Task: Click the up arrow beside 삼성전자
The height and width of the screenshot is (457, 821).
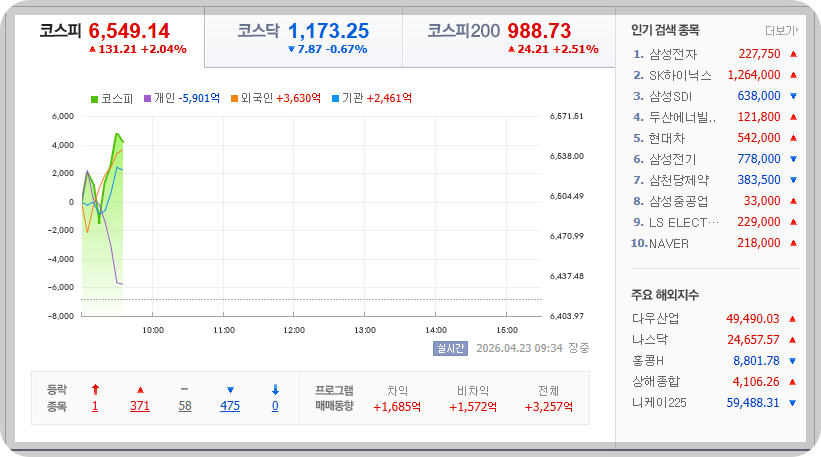Action: (x=793, y=54)
